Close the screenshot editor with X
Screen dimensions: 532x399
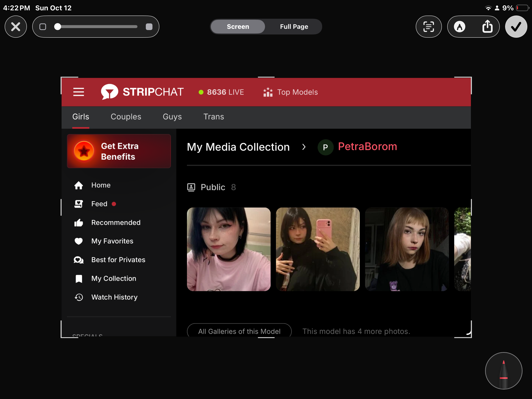click(x=16, y=27)
